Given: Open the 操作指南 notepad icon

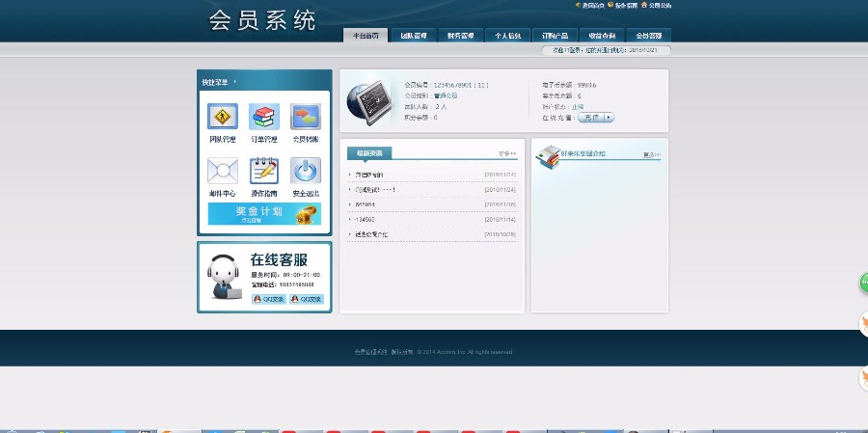Looking at the screenshot, I should coord(264,171).
